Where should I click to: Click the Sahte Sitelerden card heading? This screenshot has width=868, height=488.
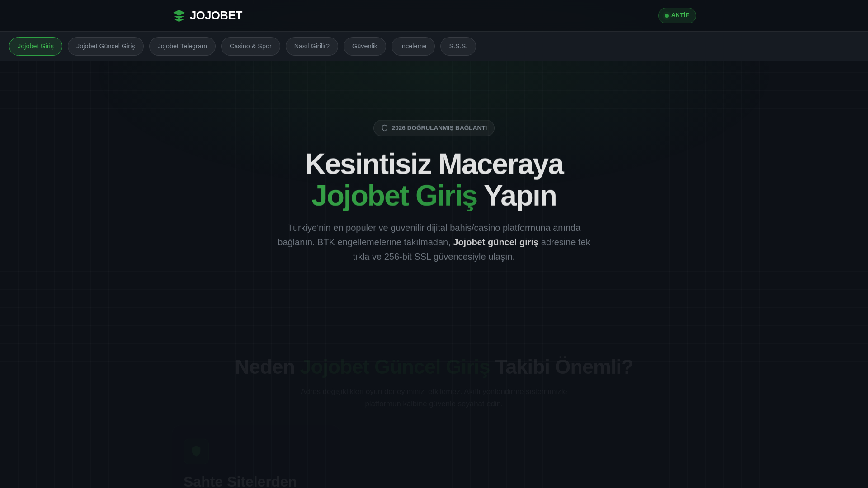pos(240,481)
